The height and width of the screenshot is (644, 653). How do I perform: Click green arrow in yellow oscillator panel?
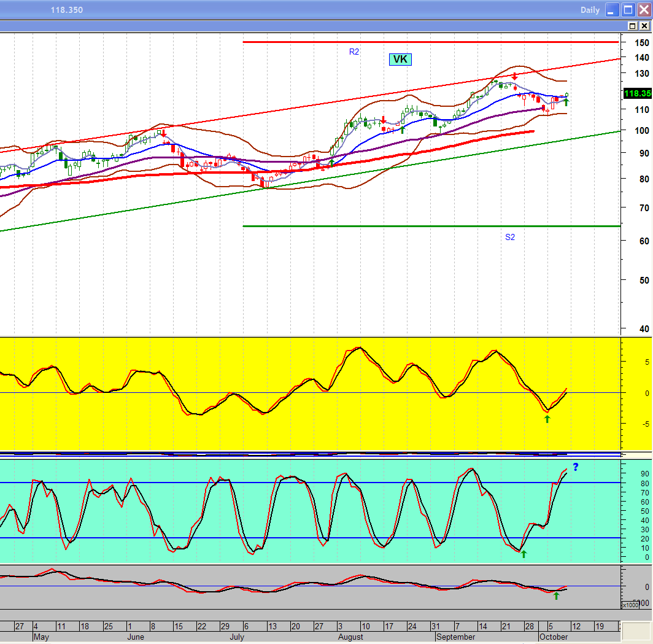pos(547,419)
